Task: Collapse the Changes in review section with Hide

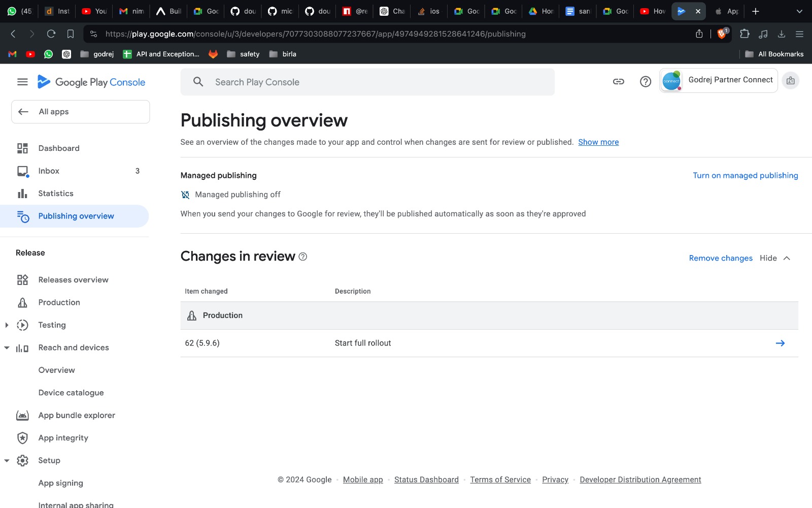Action: click(774, 258)
